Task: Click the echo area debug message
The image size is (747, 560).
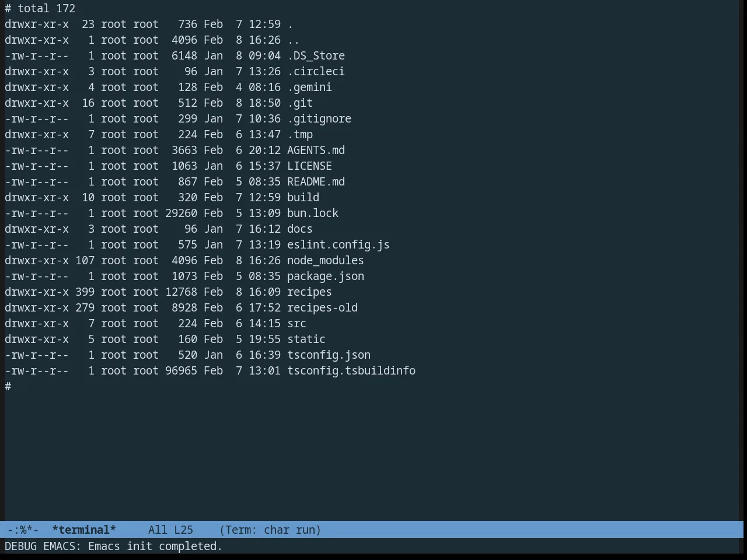Action: 114,546
